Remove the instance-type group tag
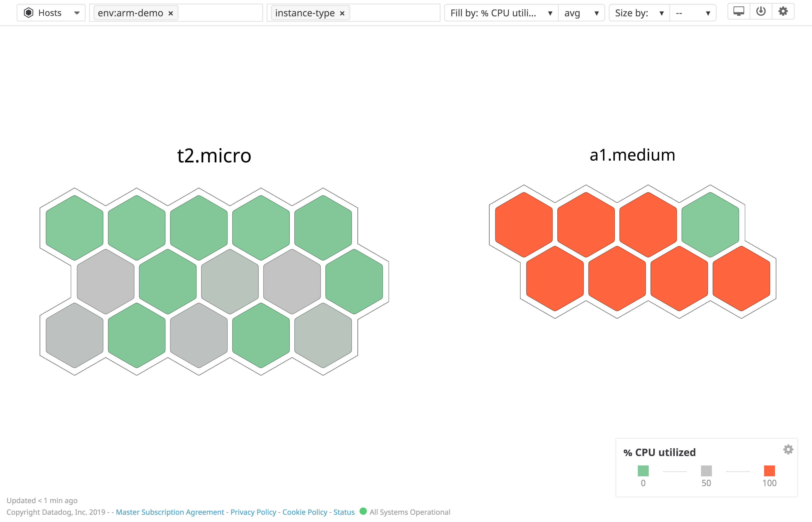Viewport: 812px width, 522px height. (x=342, y=13)
